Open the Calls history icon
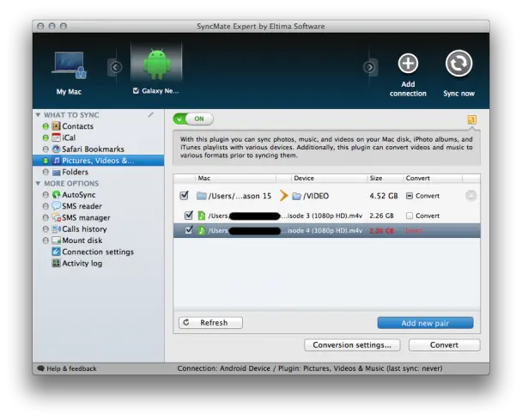Screen dimensions: 522x420 pos(57,228)
